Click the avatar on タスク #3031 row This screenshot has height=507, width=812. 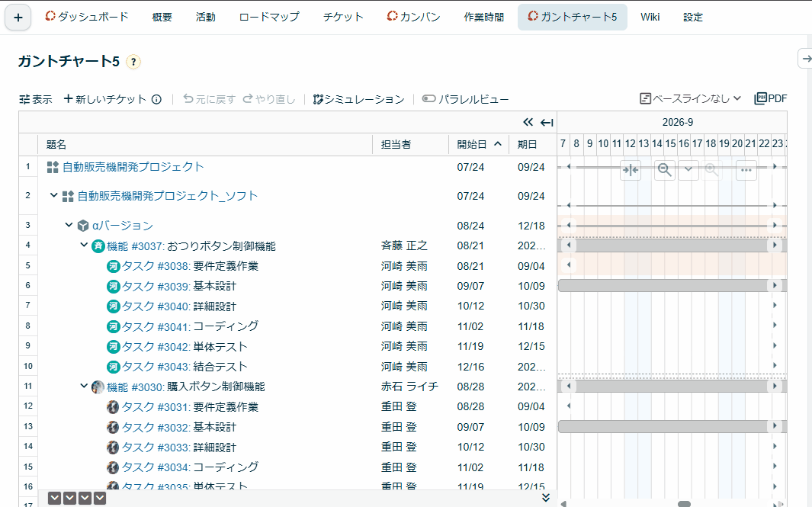(113, 407)
